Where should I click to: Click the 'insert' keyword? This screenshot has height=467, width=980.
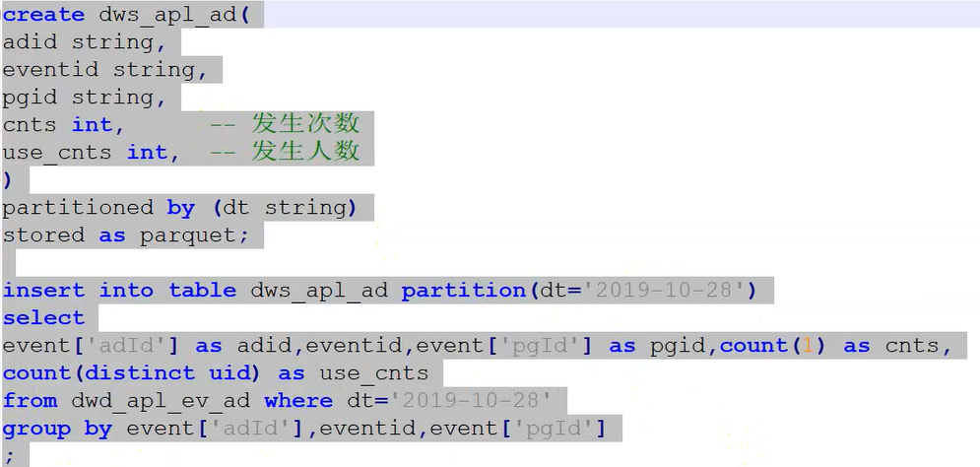click(x=43, y=290)
